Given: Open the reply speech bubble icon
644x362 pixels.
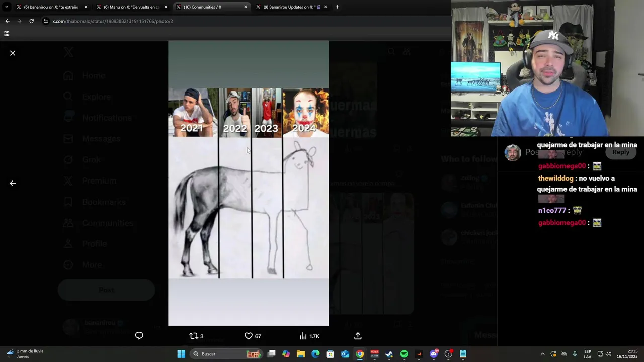Looking at the screenshot, I should (x=139, y=336).
